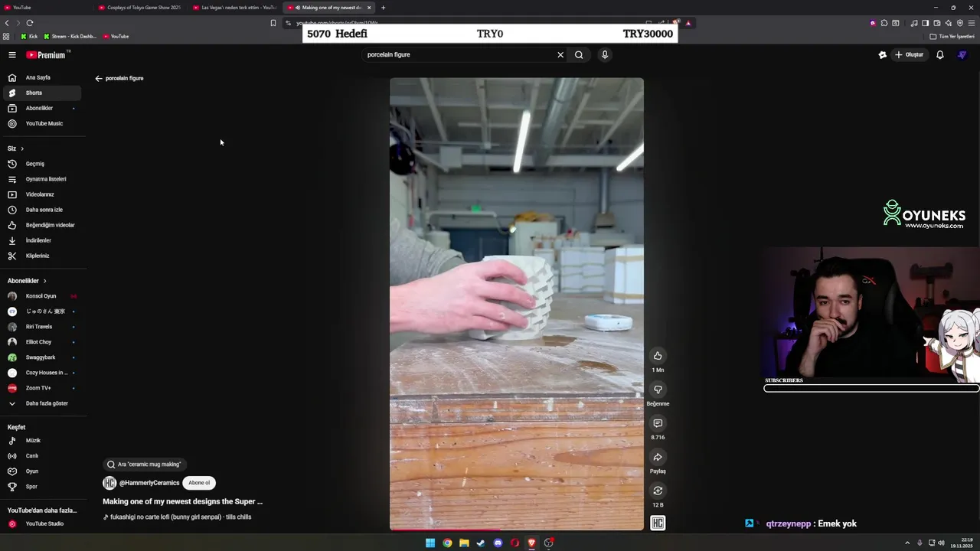Open the Kick bookmark
980x551 pixels.
[29, 37]
